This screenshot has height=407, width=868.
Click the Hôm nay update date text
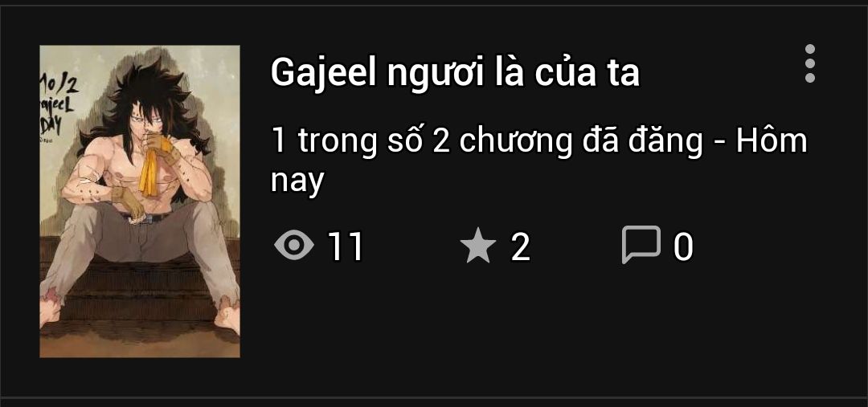[x=771, y=141]
